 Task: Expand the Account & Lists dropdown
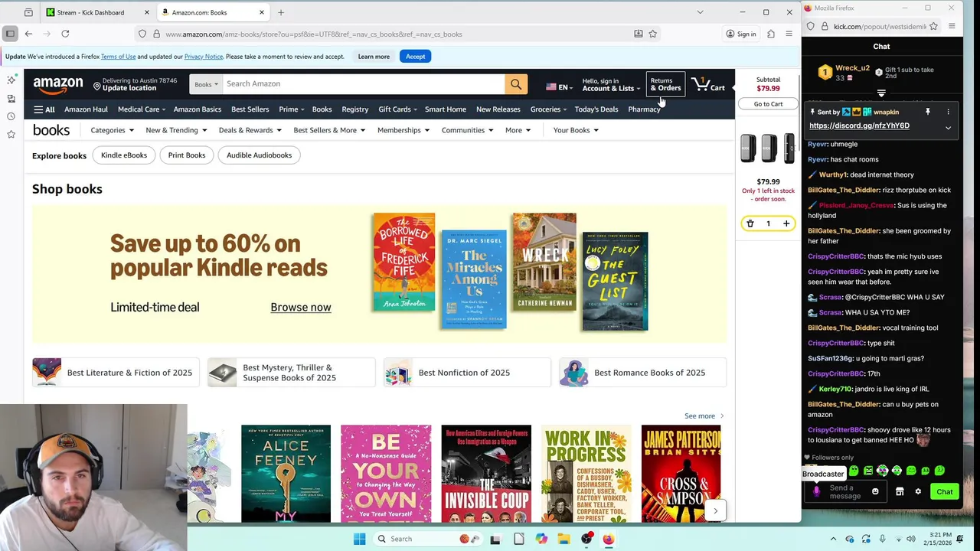tap(611, 84)
